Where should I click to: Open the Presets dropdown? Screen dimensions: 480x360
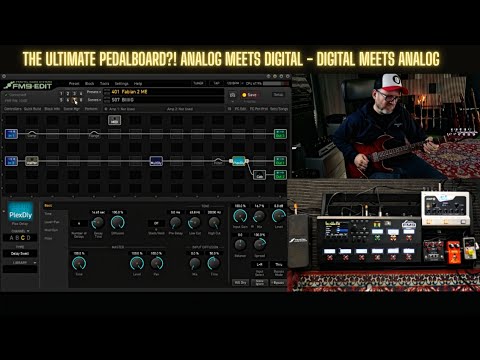click(94, 92)
